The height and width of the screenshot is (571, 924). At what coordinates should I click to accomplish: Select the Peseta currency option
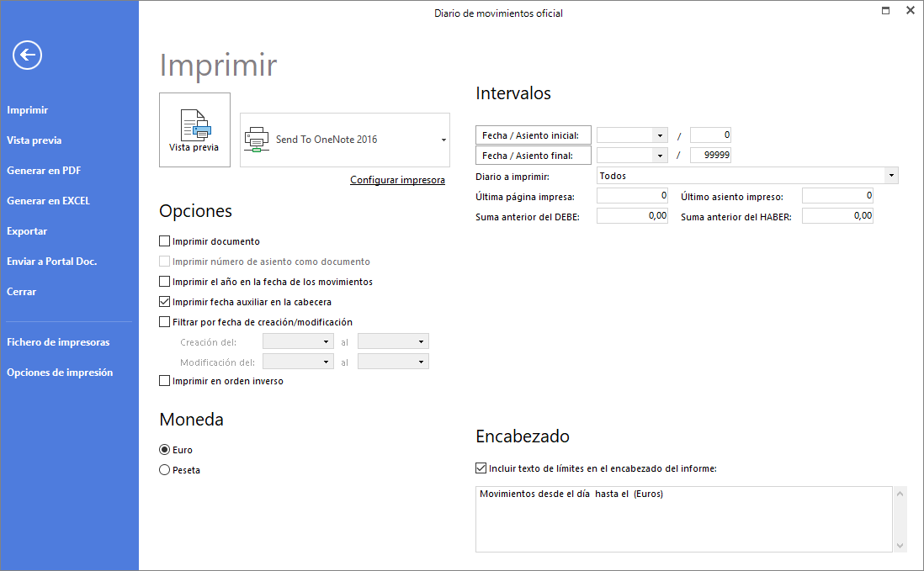pos(164,470)
